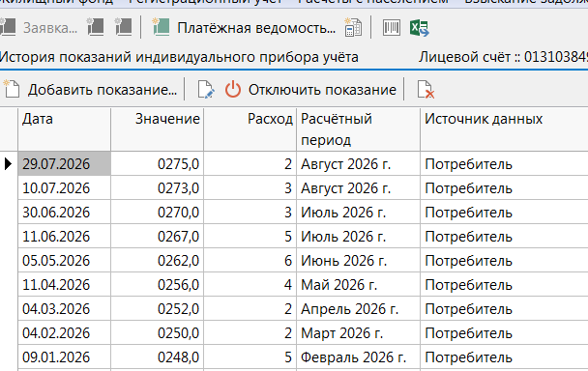Image resolution: width=588 pixels, height=371 pixels.
Task: Click the dark book icon left of the green Платёжная ведомость icon
Action: (x=123, y=27)
